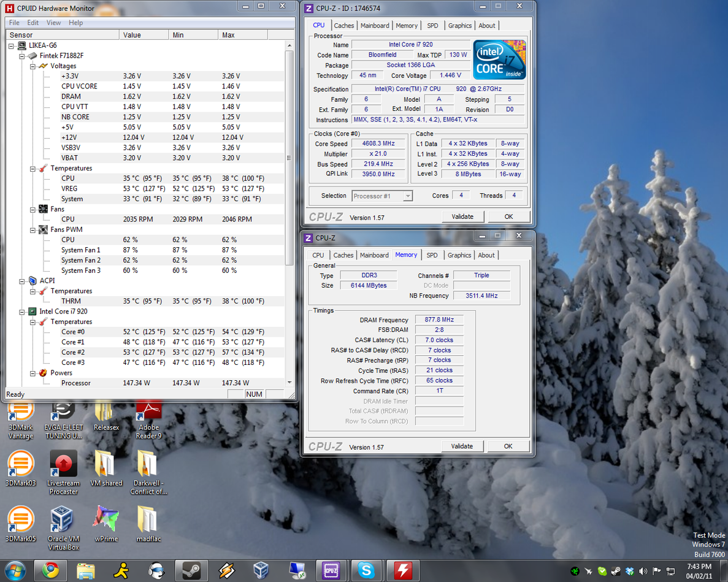The image size is (728, 582).
Task: Select the Darkwell - Conflict of folder
Action: pyautogui.click(x=148, y=472)
